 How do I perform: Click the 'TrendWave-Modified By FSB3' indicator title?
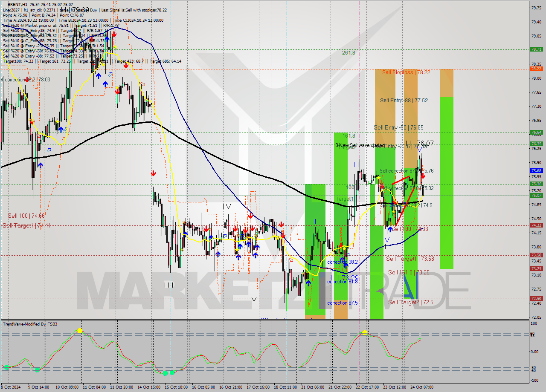point(30,324)
